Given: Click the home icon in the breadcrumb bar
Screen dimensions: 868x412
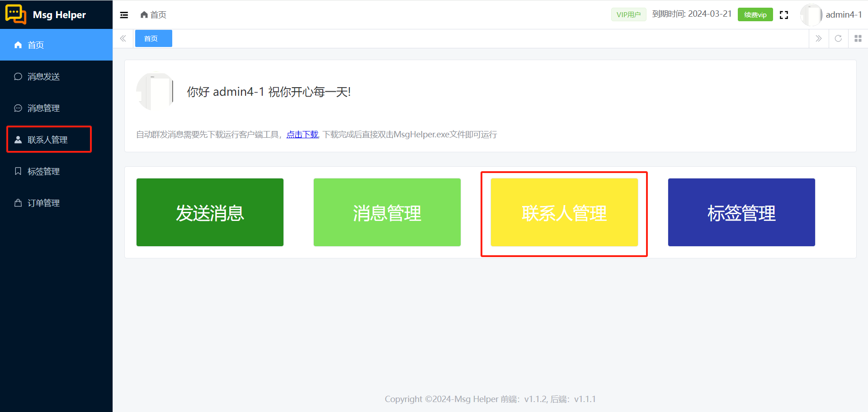Looking at the screenshot, I should click(x=144, y=14).
